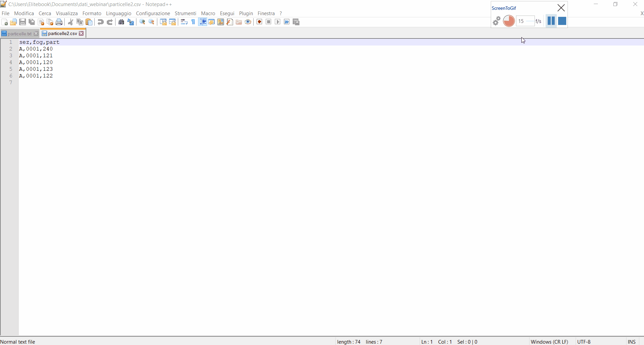Close the particelle.txt tab

click(x=36, y=34)
